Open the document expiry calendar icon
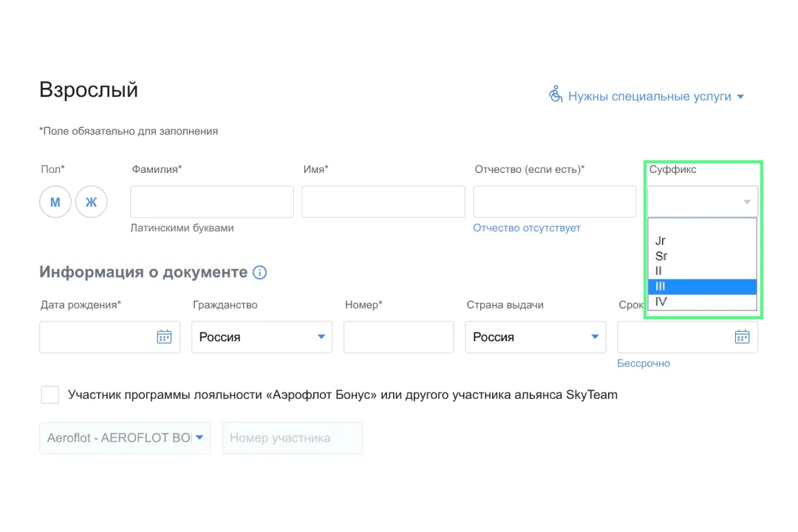The image size is (798, 532). pos(742,337)
